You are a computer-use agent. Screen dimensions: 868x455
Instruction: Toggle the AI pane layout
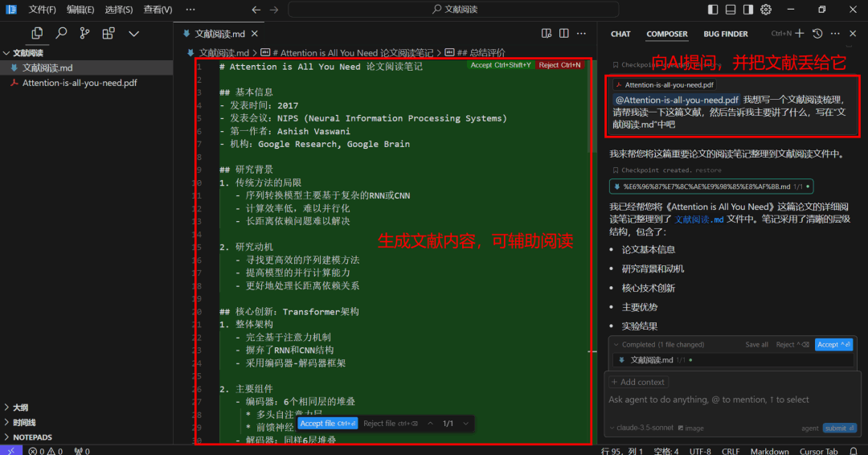(748, 10)
